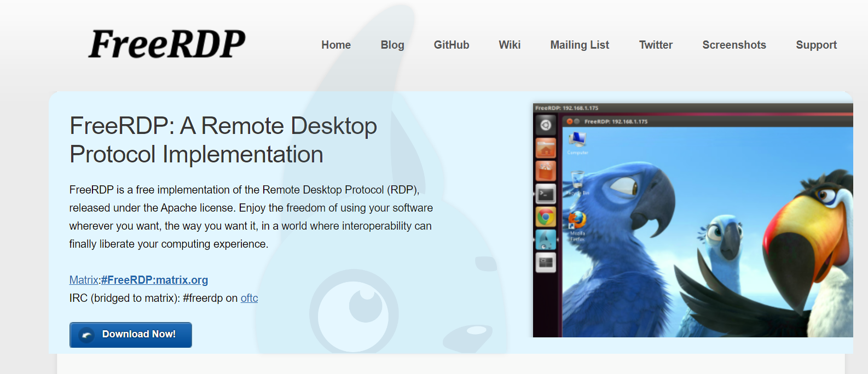868x374 pixels.
Task: Click the terminal icon in screenshot dock
Action: (x=546, y=194)
